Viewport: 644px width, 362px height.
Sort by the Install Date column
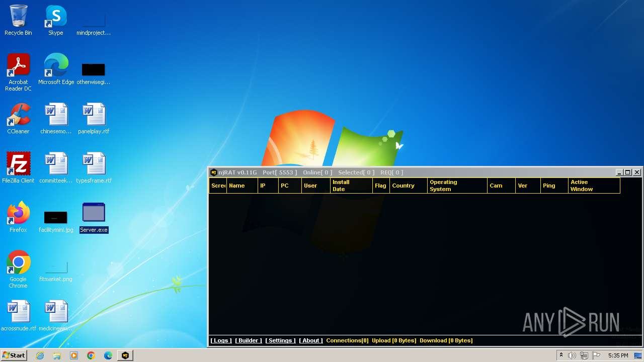click(351, 186)
